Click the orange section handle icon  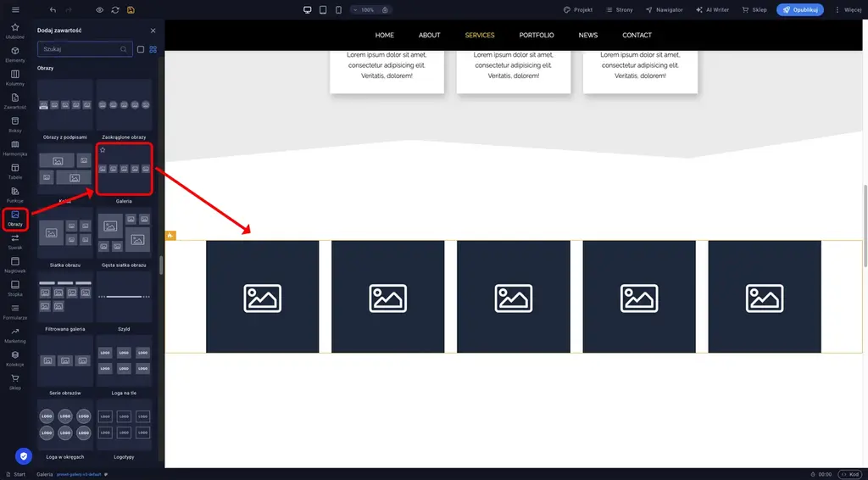(170, 236)
